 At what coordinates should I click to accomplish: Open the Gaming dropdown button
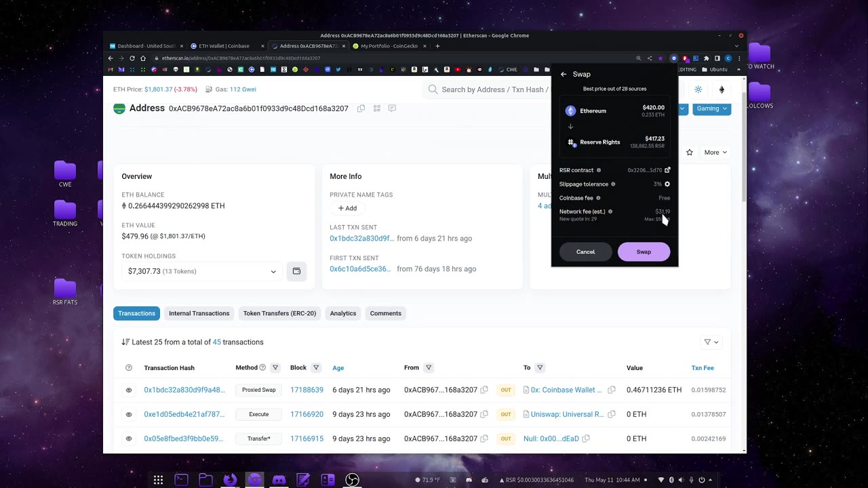[x=711, y=108]
